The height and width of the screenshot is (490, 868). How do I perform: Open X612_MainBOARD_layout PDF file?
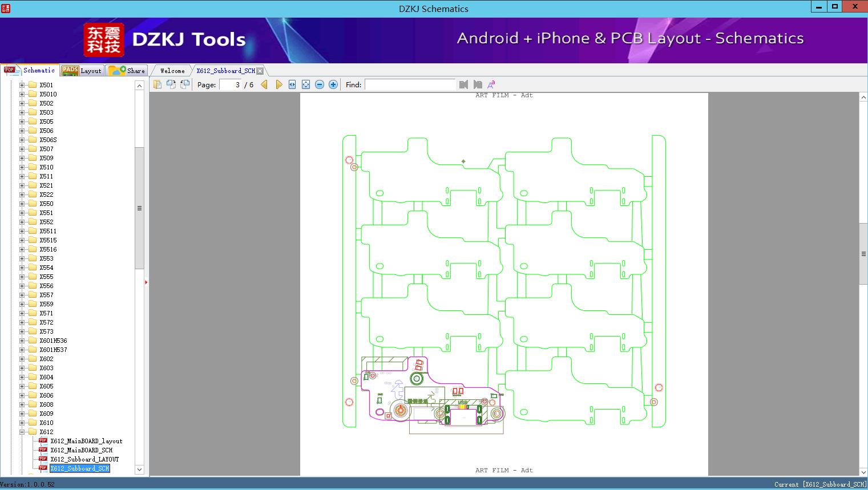coord(86,441)
